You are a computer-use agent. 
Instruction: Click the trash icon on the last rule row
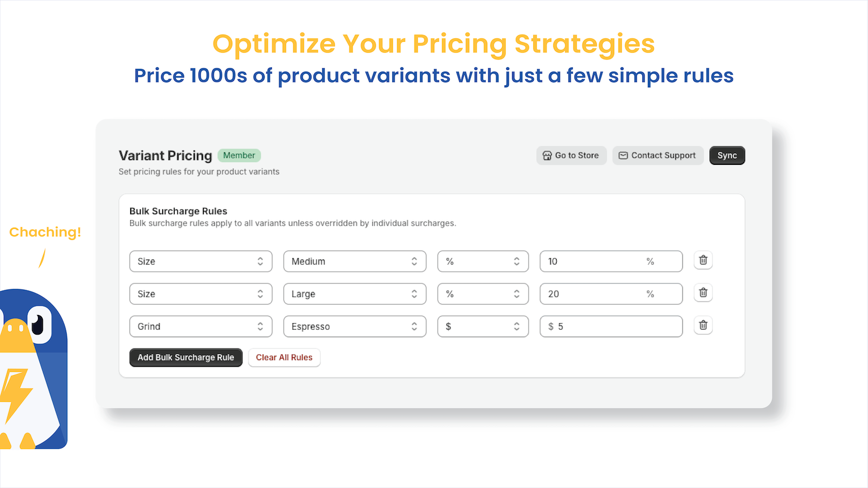tap(703, 325)
